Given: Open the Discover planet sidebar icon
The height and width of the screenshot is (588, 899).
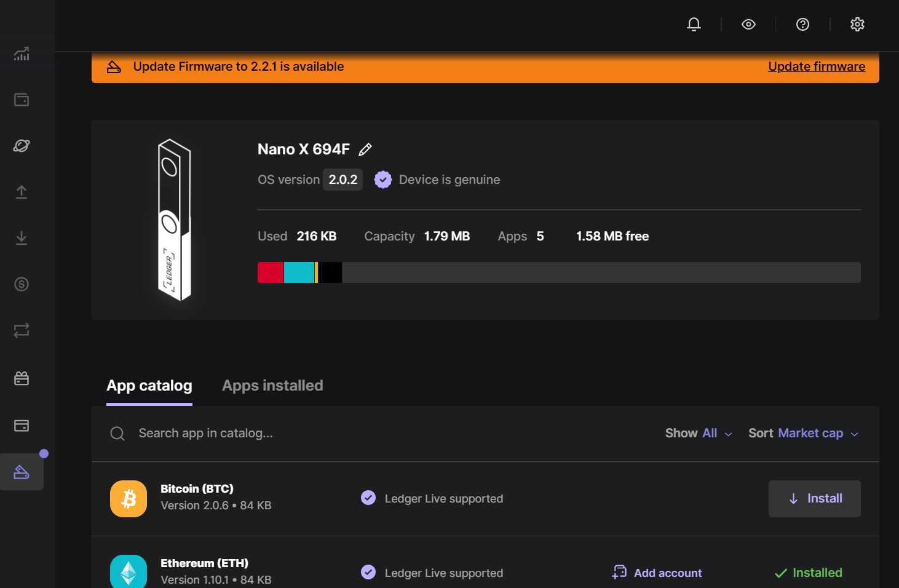Looking at the screenshot, I should (22, 146).
